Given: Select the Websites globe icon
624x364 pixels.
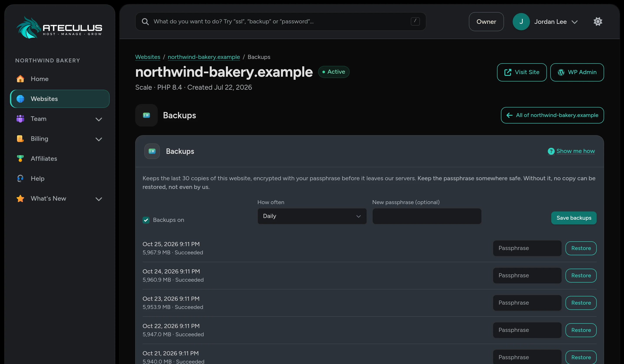Looking at the screenshot, I should [20, 99].
